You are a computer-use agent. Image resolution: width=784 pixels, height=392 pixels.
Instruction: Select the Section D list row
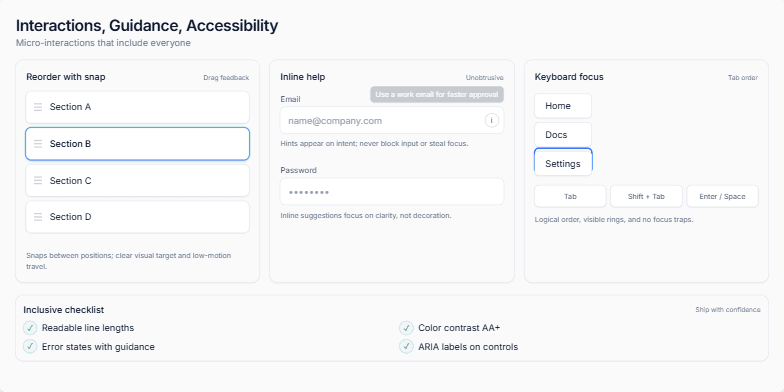tap(138, 217)
